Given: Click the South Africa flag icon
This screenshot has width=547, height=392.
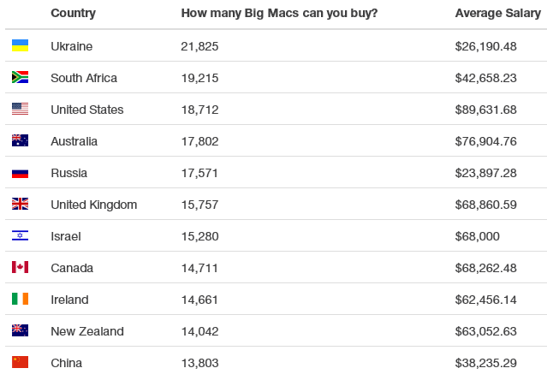Looking at the screenshot, I should (x=20, y=78).
